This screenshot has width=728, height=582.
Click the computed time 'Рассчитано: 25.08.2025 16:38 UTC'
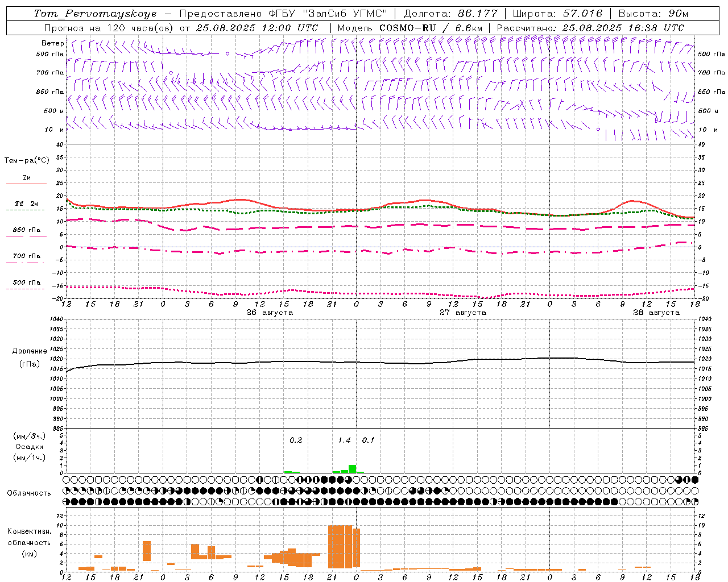pyautogui.click(x=590, y=27)
